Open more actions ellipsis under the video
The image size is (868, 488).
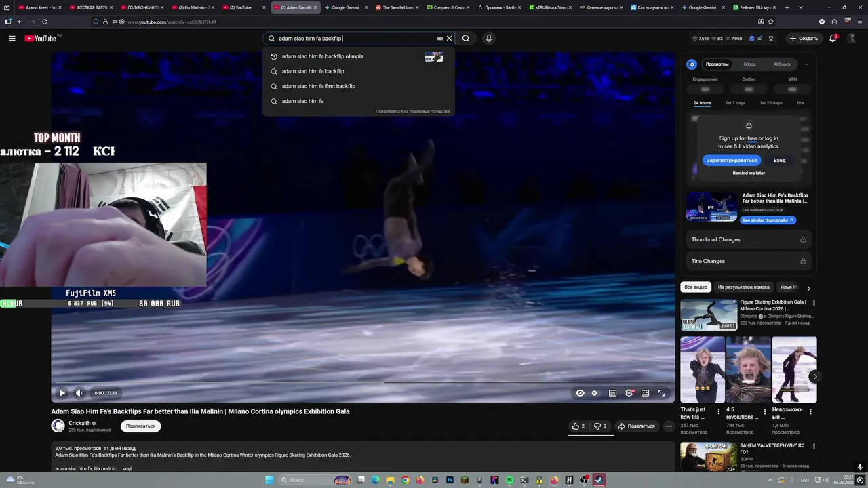[x=669, y=426]
